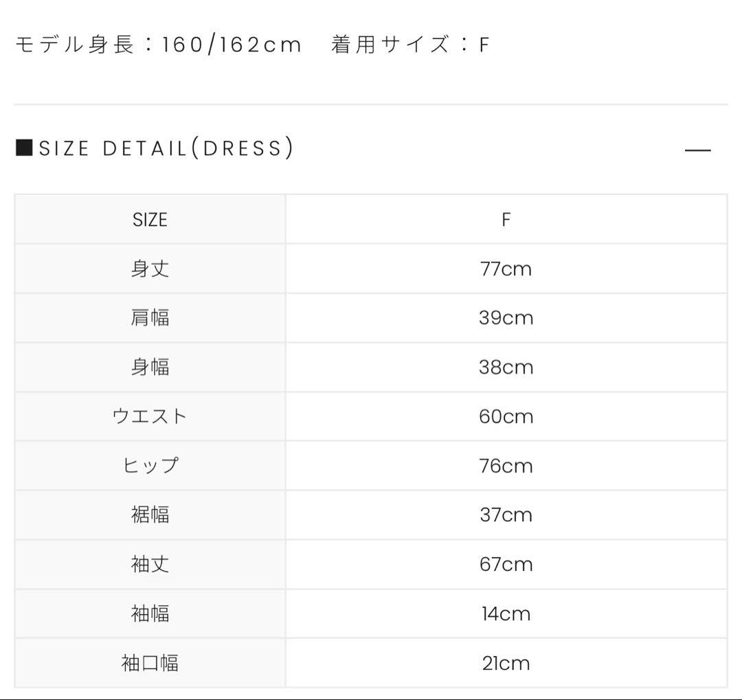Select the 39cm value
The image size is (742, 700).
506,318
